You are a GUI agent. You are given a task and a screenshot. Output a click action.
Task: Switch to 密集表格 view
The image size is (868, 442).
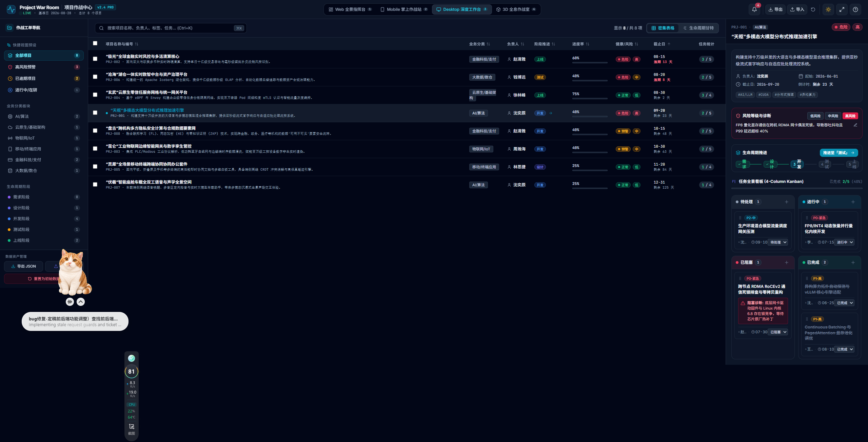pyautogui.click(x=663, y=28)
